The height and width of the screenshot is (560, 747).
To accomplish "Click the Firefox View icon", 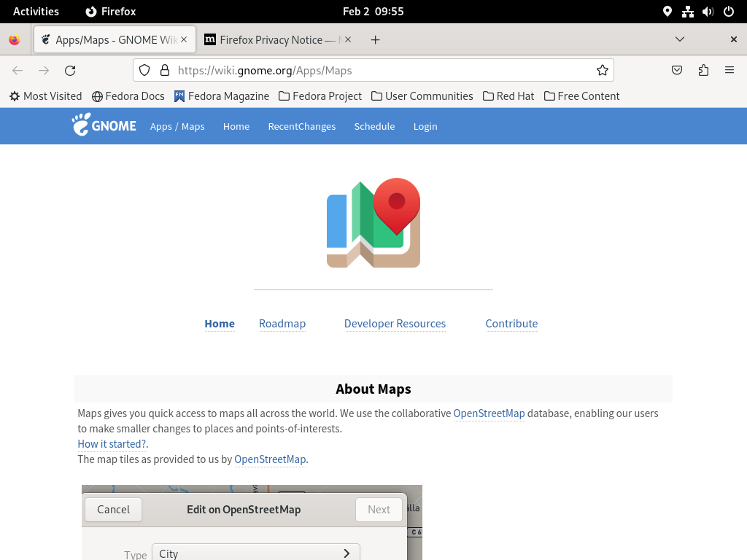I will click(x=15, y=40).
